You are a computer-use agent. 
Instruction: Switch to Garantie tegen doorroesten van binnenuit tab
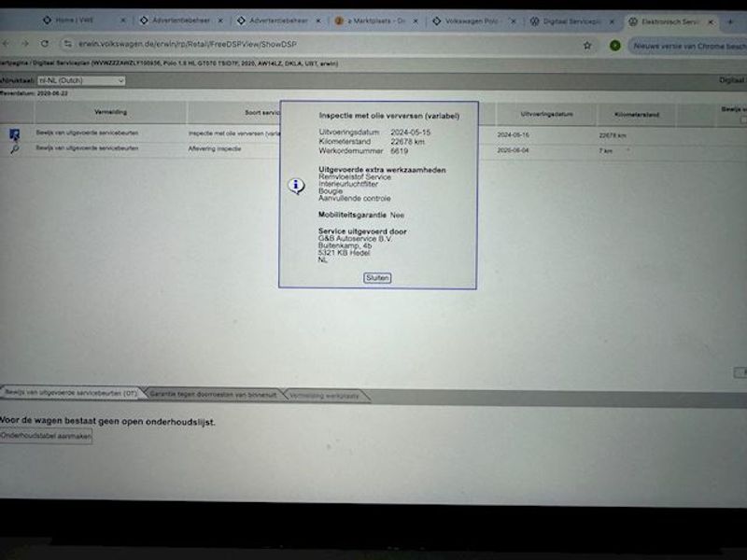(x=212, y=395)
